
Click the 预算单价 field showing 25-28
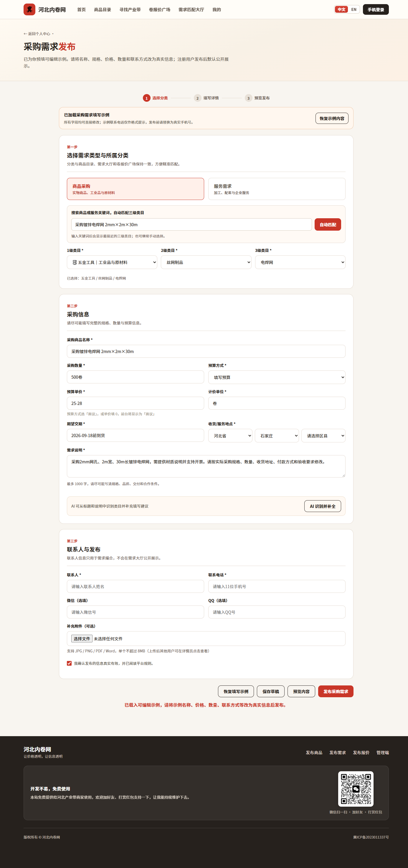[x=135, y=403]
